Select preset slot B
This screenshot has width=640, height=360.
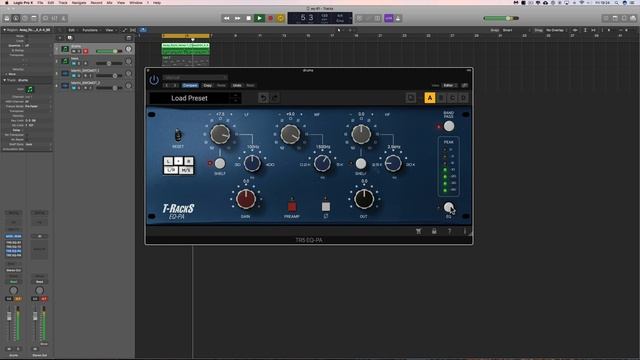point(441,98)
